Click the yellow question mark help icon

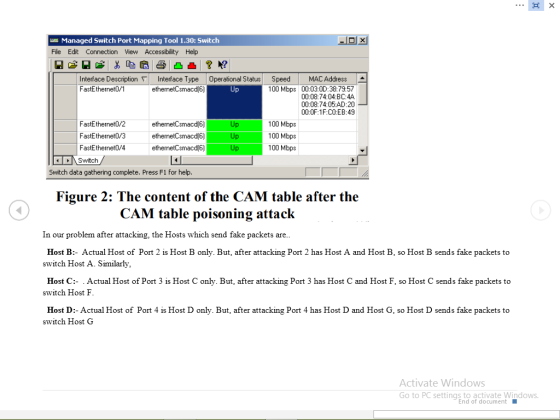click(x=209, y=65)
